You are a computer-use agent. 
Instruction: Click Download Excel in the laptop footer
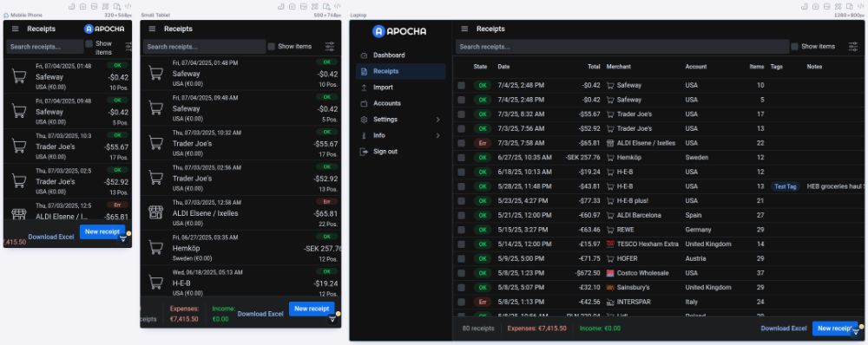coord(783,329)
